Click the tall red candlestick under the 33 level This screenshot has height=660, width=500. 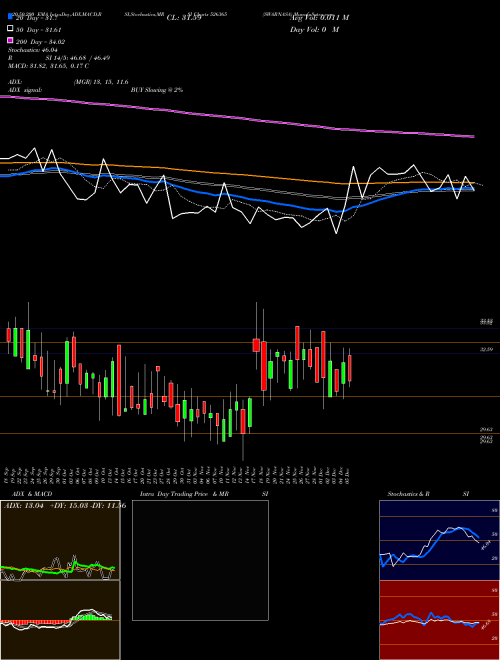click(119, 380)
